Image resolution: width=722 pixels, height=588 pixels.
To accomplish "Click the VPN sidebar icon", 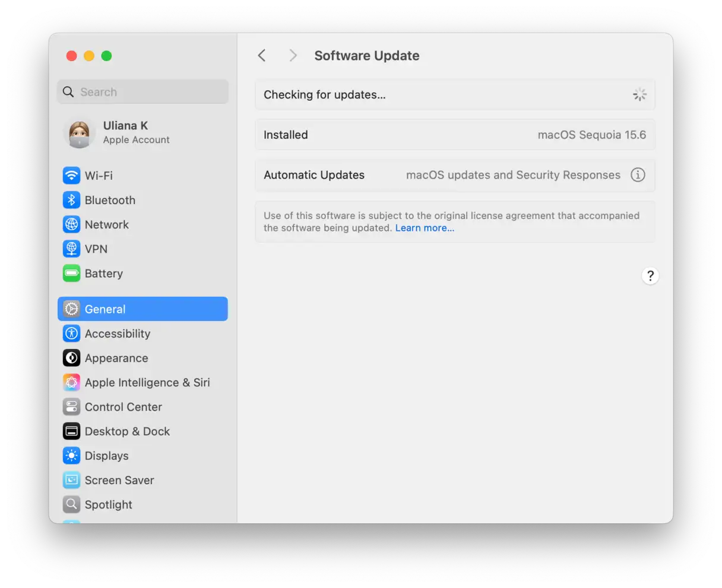I will click(71, 249).
